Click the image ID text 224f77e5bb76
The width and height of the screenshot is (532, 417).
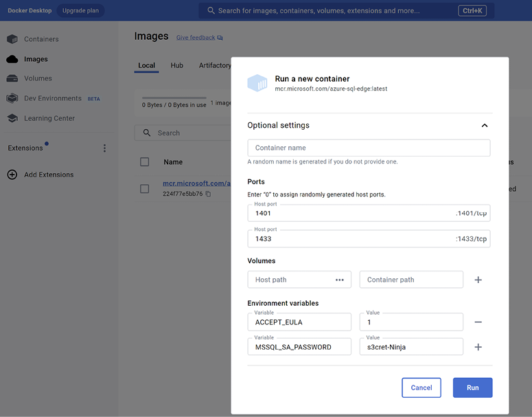[x=183, y=194]
